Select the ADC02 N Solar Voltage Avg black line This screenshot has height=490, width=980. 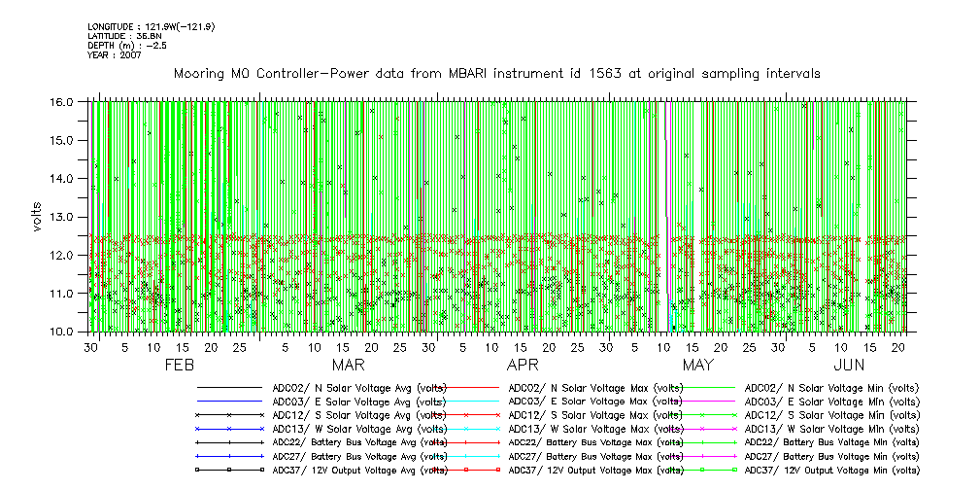click(229, 388)
